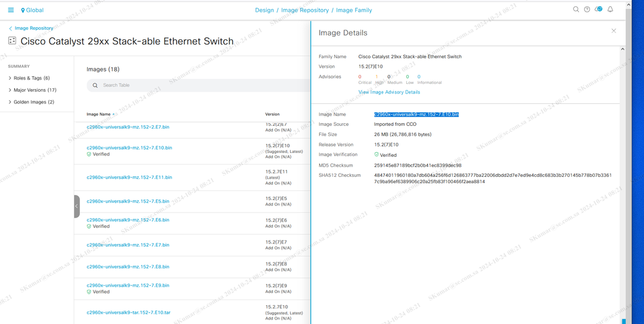Open the notifications bell icon

(610, 10)
